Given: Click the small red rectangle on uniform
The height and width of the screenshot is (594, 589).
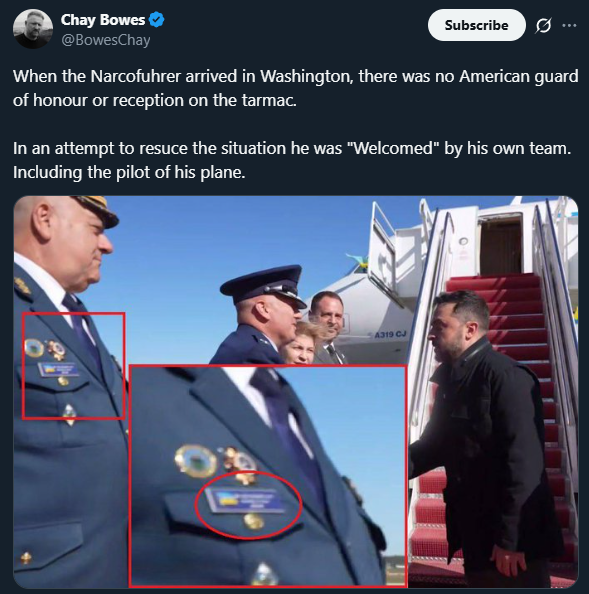Looking at the screenshot, I should click(x=73, y=366).
